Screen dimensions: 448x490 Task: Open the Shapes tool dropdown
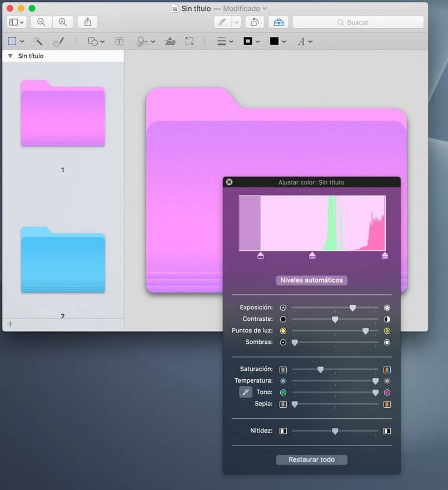point(96,41)
